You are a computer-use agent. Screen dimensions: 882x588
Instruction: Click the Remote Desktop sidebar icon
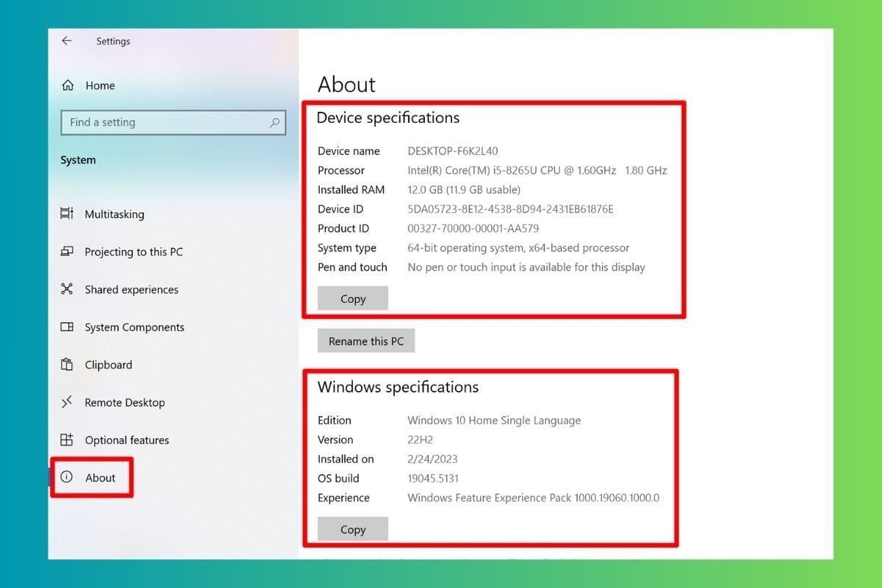pos(67,402)
